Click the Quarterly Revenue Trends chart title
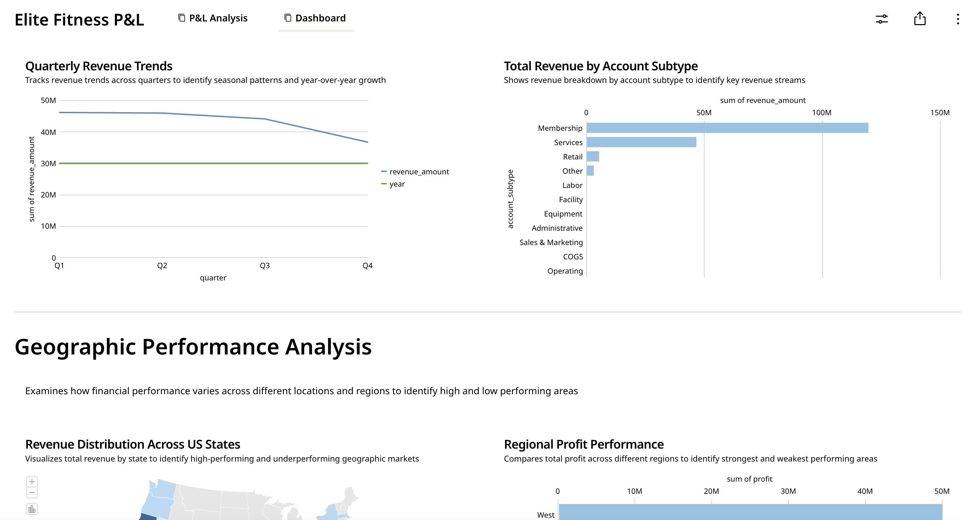Viewport: 980px width, 520px height. tap(99, 65)
